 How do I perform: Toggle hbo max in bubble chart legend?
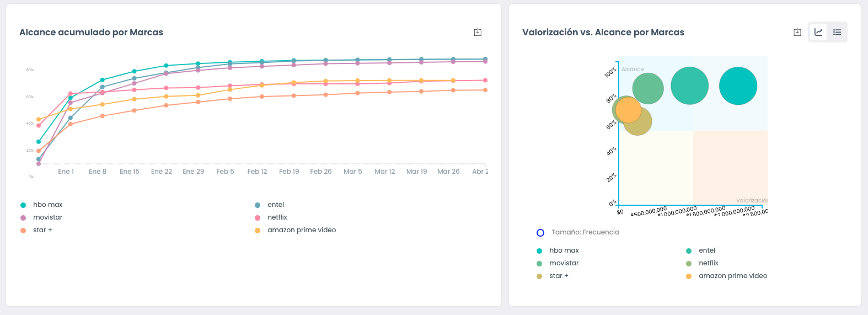click(x=564, y=250)
